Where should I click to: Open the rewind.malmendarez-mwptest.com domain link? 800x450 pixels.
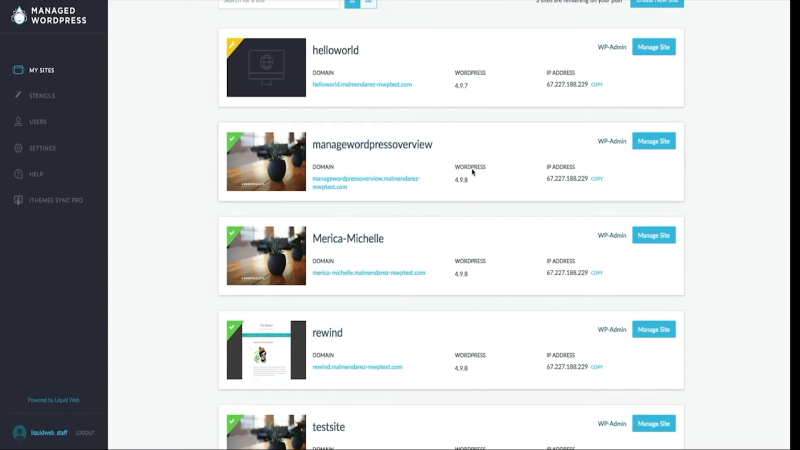click(x=357, y=367)
